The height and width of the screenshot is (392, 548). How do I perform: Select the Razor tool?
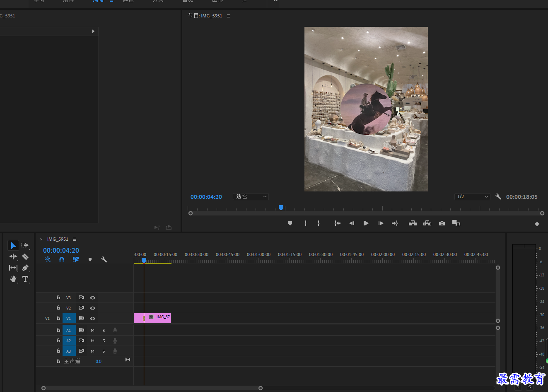pos(25,257)
